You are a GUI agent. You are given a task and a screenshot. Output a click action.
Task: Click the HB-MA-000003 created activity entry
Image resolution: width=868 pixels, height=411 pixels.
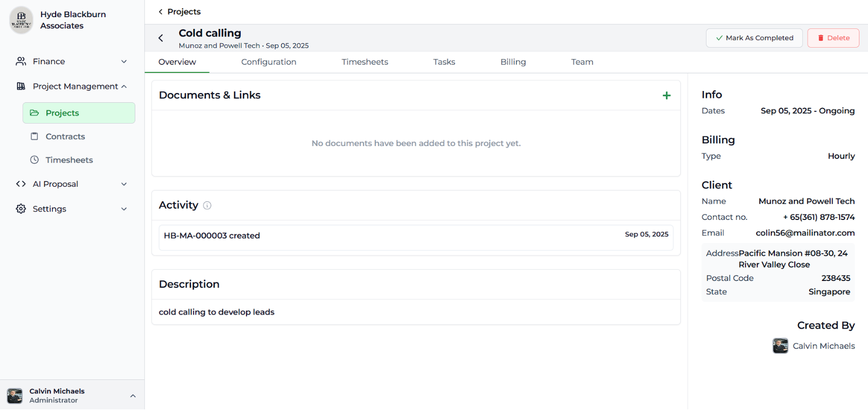[416, 238]
